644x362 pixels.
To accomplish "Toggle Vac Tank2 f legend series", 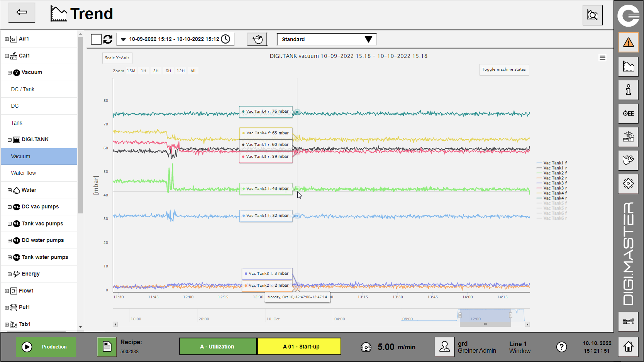I will 552,173.
